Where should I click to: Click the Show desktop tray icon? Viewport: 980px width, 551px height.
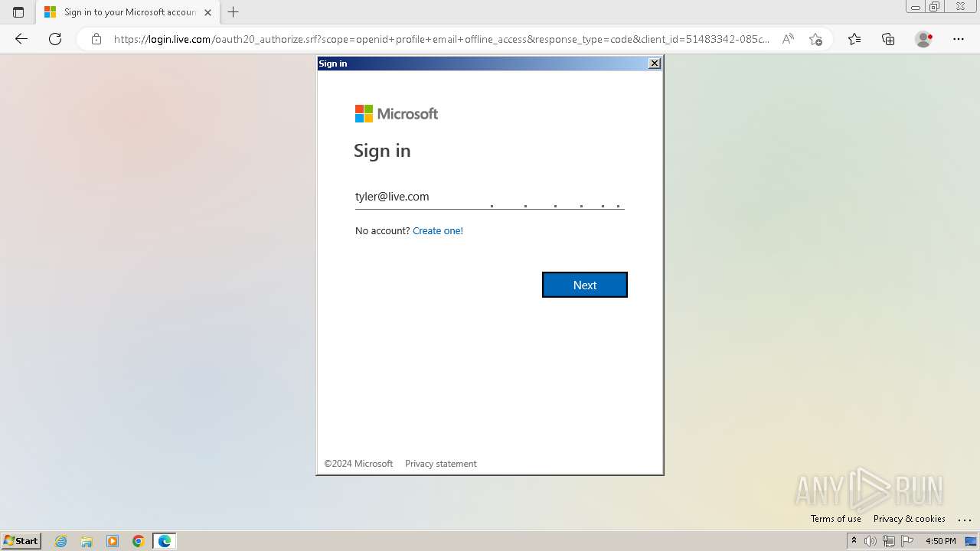pos(971,541)
